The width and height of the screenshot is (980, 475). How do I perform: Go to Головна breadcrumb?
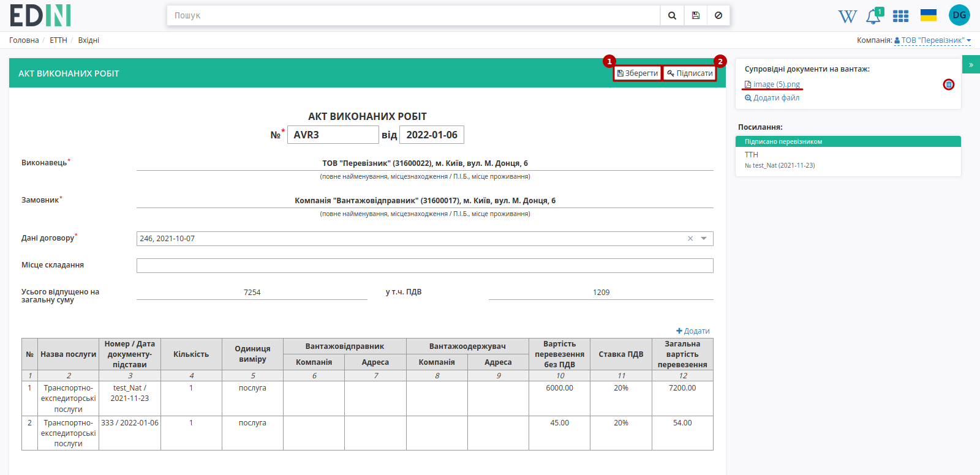(24, 40)
